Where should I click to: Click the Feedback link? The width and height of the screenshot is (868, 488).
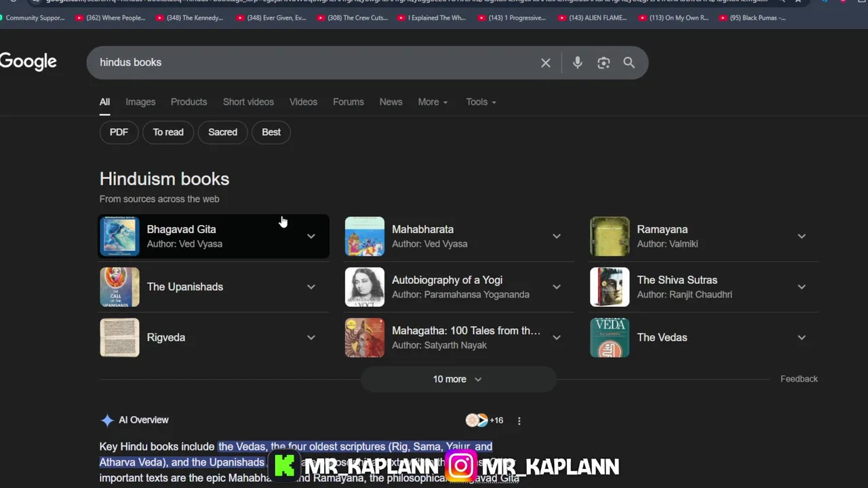(799, 379)
